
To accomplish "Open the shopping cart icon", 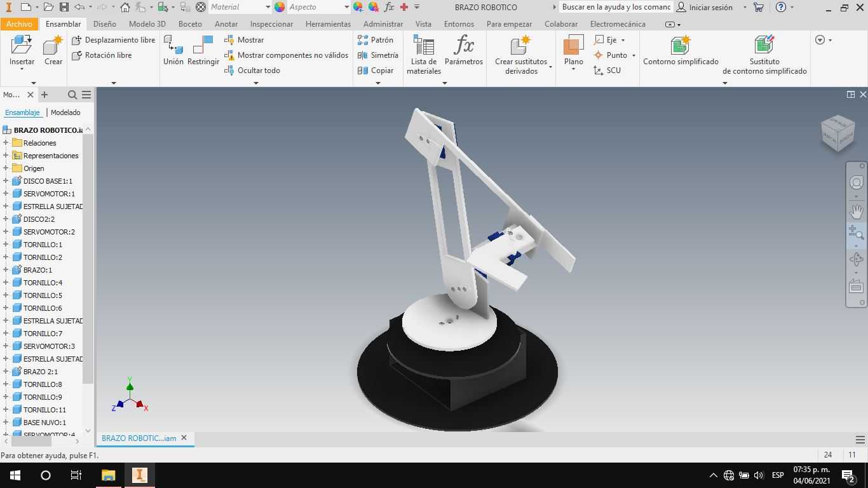I will (x=758, y=7).
